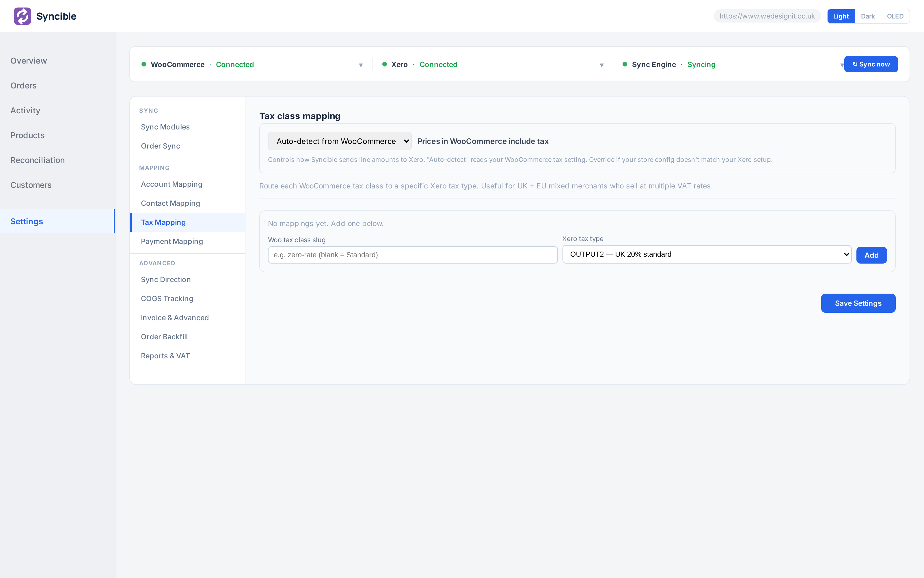This screenshot has height=578, width=924.
Task: Click the WooCommerce green status dot
Action: coord(144,64)
